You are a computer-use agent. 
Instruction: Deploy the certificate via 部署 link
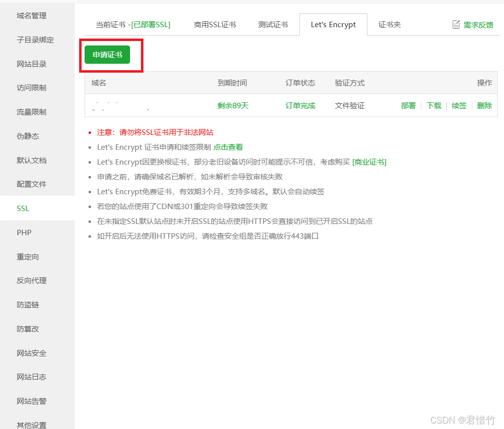408,106
